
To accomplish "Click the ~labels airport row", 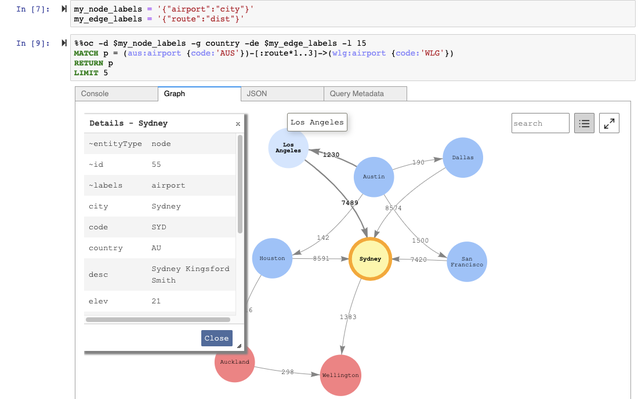I will click(160, 185).
